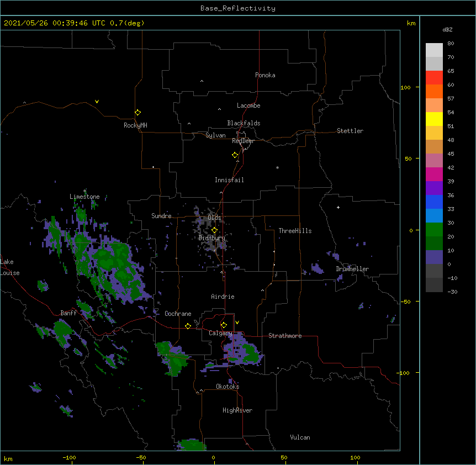Click yellow V marker northwest of RockyMH
476x465 pixels.
[x=97, y=102]
